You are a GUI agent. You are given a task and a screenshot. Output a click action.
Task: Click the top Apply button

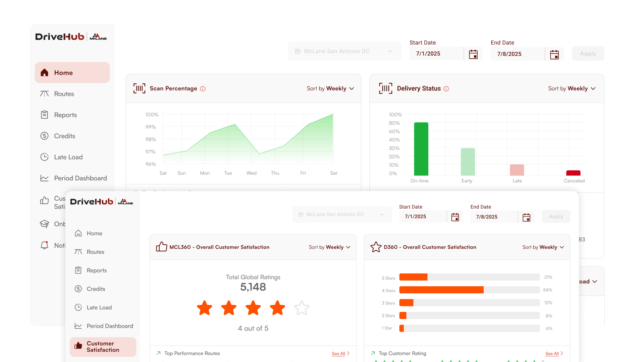point(588,54)
